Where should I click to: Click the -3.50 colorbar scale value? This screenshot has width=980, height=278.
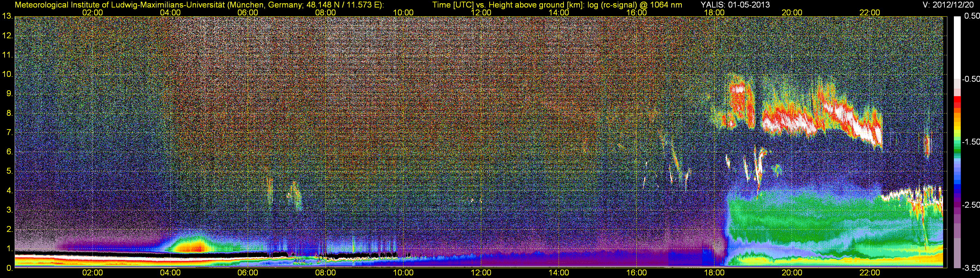971,268
